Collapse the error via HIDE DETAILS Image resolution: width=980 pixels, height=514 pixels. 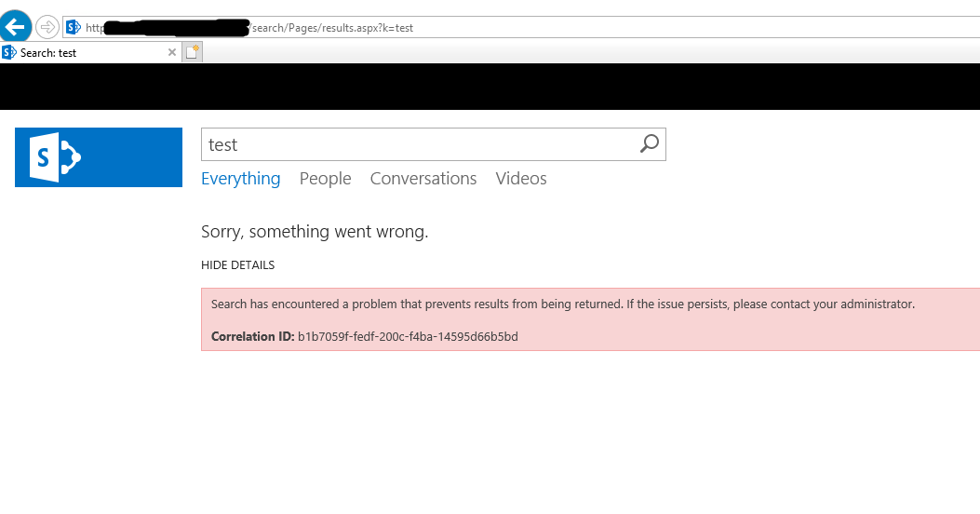[237, 265]
